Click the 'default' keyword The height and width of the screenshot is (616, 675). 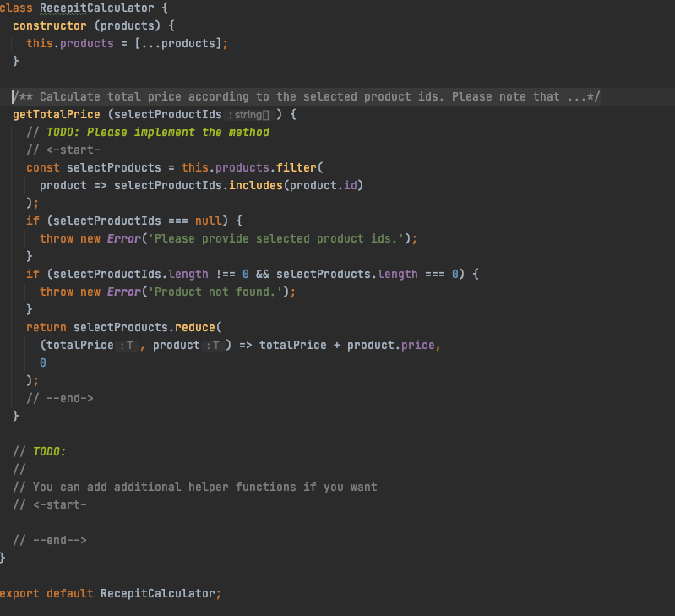click(70, 594)
